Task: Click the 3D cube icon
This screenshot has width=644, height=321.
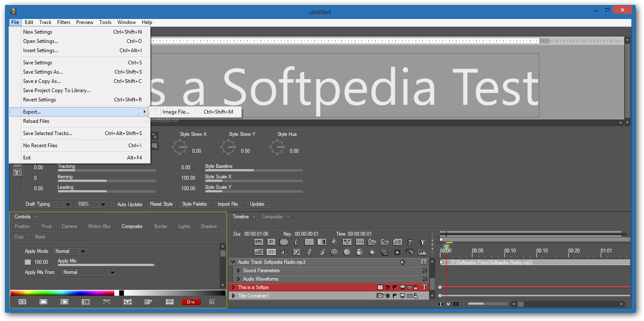Action: pos(334,252)
